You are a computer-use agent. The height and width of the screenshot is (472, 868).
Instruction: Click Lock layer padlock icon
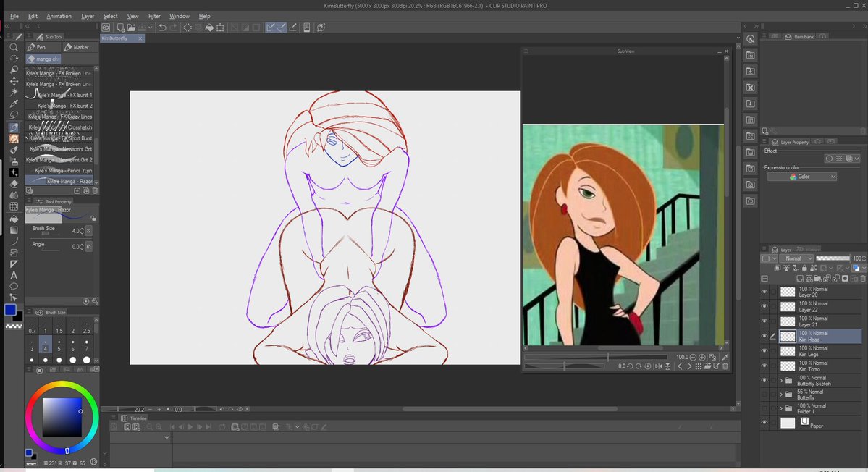pos(804,269)
